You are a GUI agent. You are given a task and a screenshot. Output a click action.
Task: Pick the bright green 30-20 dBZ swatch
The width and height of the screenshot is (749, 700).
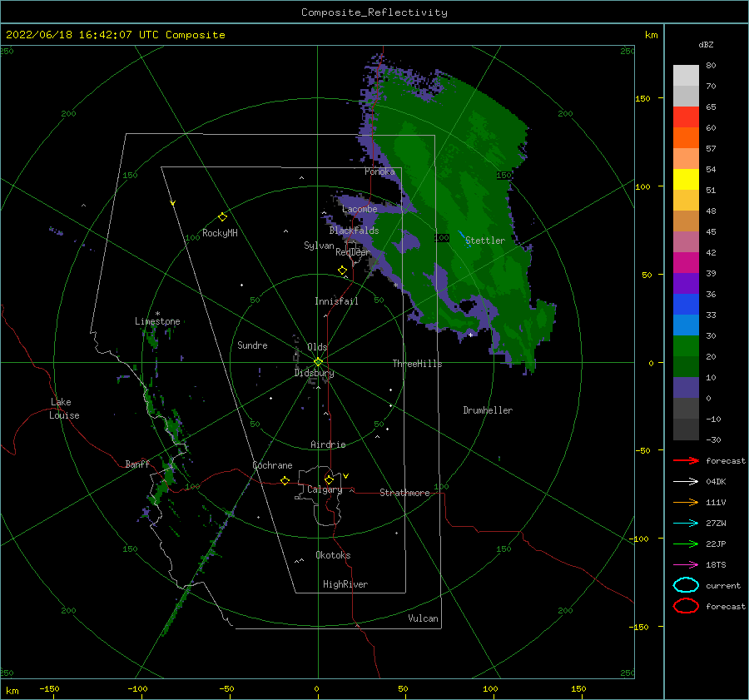[x=686, y=346]
